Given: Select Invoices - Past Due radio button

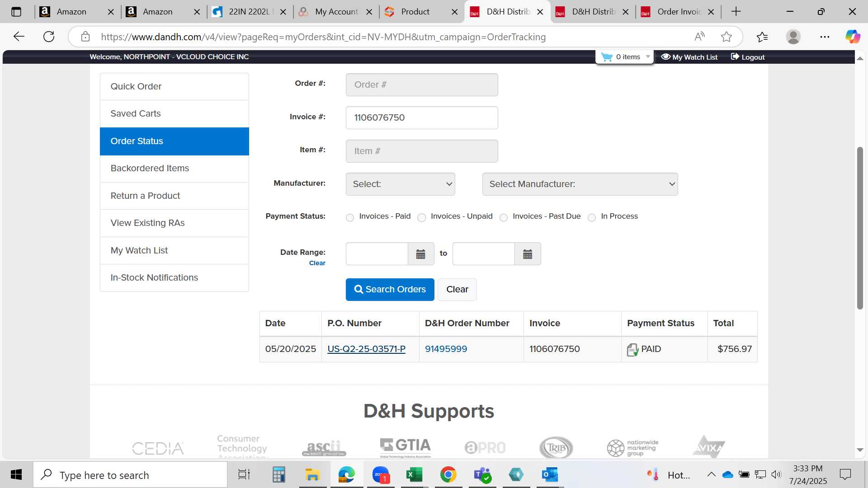Looking at the screenshot, I should click(504, 218).
